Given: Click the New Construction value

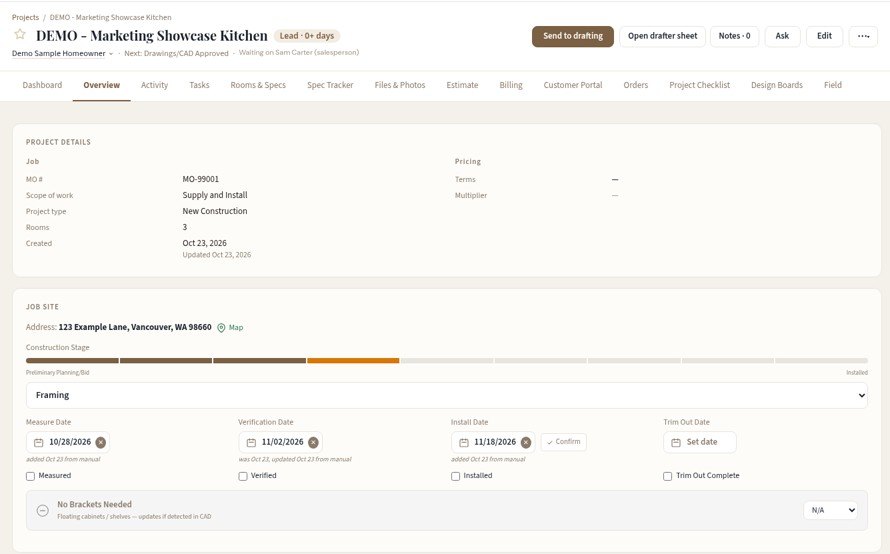Looking at the screenshot, I should pyautogui.click(x=215, y=211).
